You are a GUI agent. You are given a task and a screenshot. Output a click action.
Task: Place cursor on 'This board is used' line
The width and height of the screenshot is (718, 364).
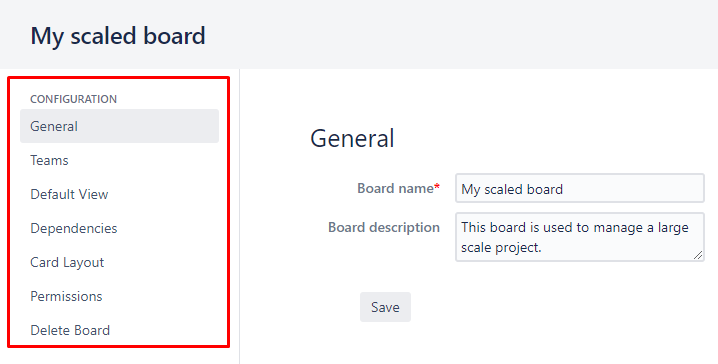[575, 228]
